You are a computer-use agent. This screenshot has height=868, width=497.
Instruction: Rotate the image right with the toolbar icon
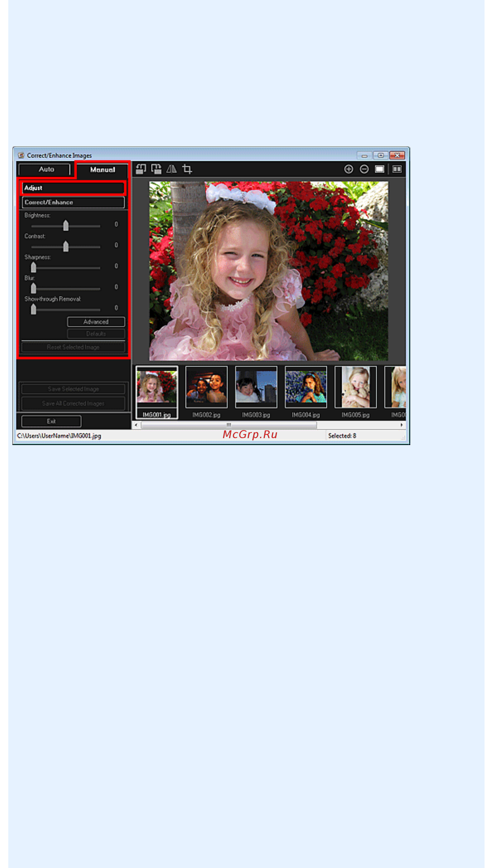(156, 169)
